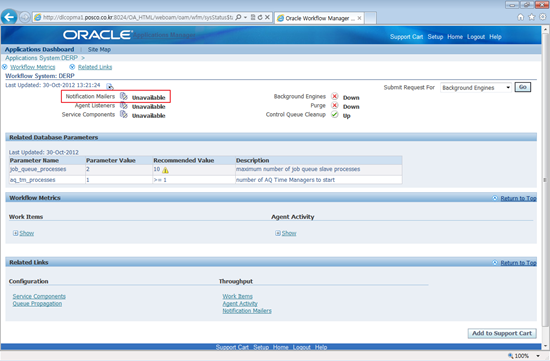550x361 pixels.
Task: Open Notification Mailers Unavailable status link
Action: point(148,98)
